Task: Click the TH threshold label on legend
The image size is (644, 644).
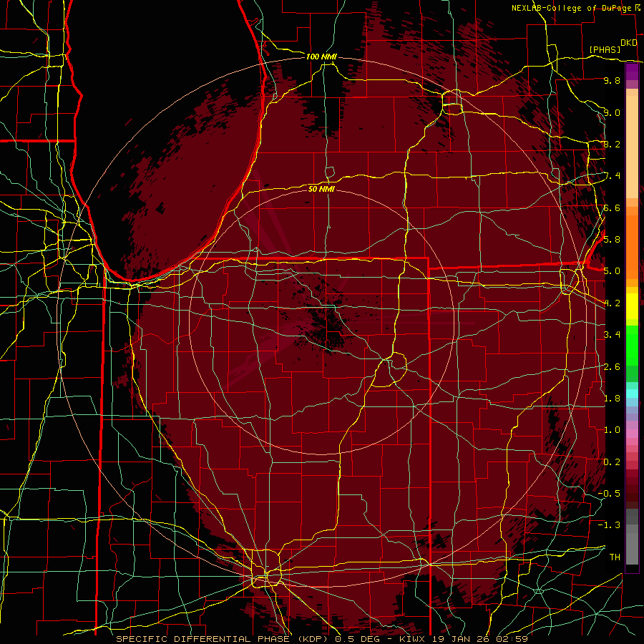Action: [615, 557]
